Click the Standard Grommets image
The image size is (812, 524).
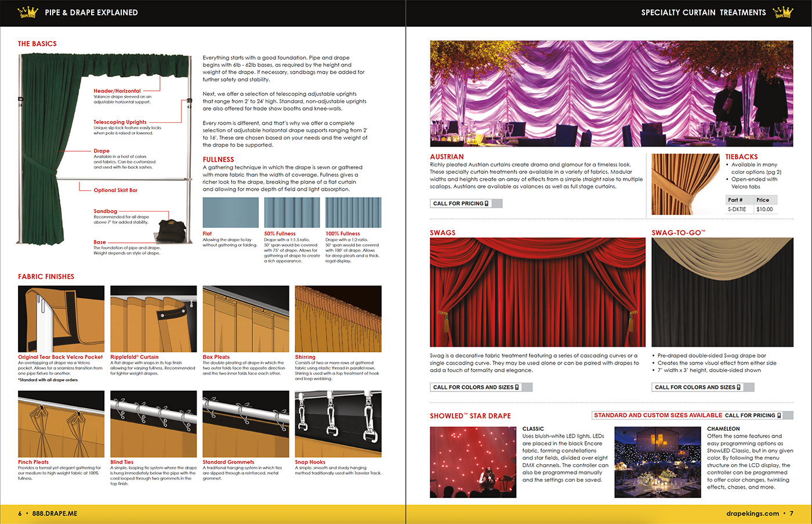[245, 424]
